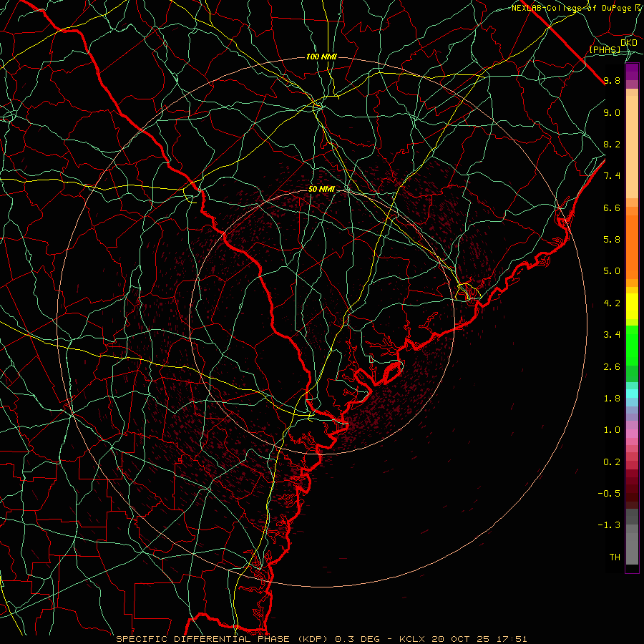The height and width of the screenshot is (644, 644).
Task: Click the 4.2 value on the color scale
Action: point(612,303)
